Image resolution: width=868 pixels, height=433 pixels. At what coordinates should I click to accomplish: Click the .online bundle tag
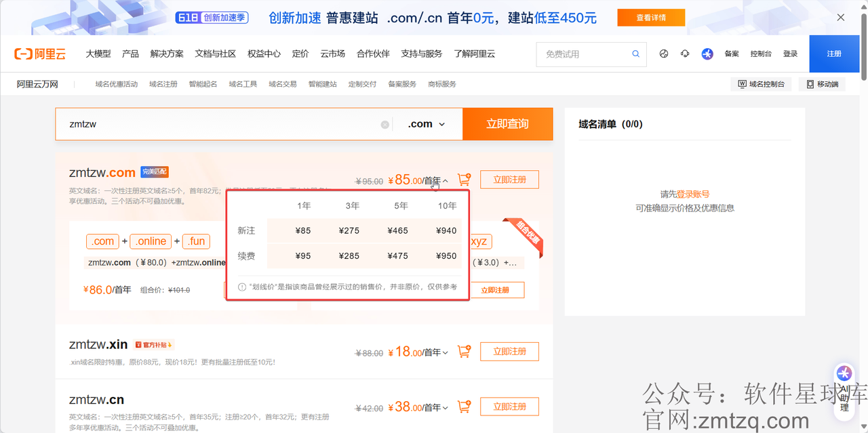pyautogui.click(x=151, y=241)
